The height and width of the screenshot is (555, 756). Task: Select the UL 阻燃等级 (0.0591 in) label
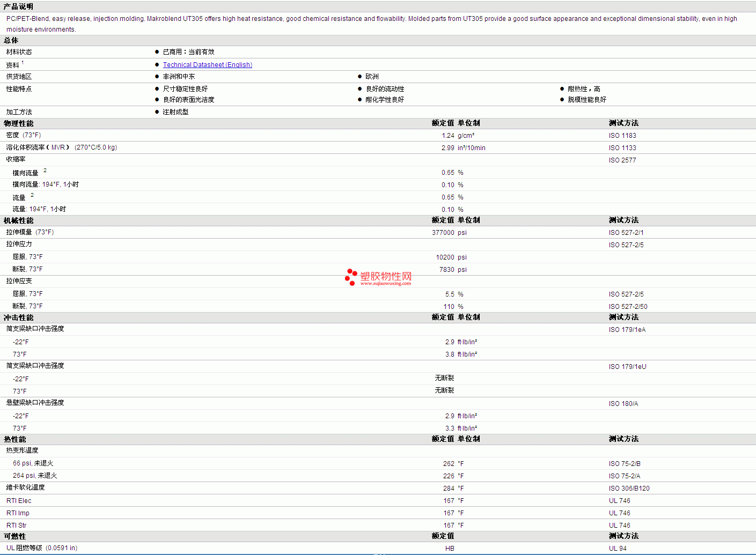click(42, 548)
